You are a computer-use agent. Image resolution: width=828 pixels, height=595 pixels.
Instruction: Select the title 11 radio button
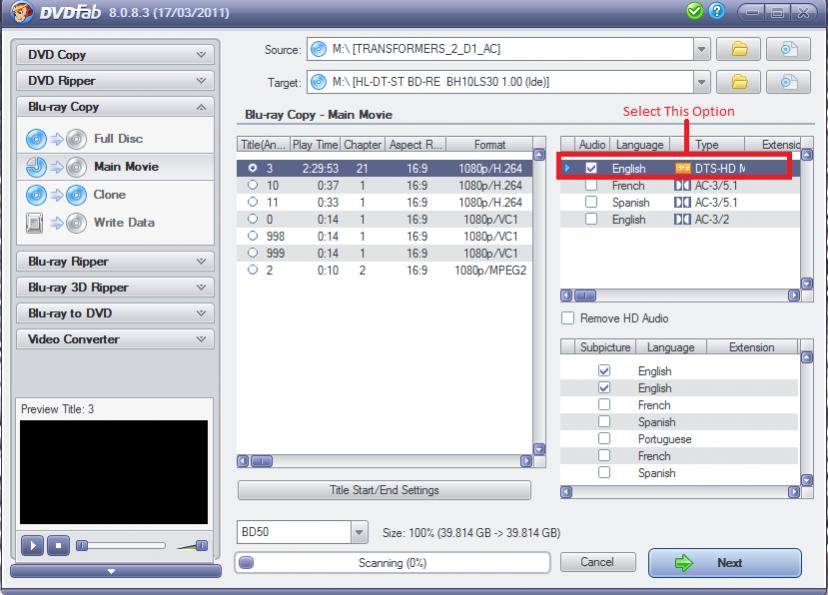(x=252, y=202)
